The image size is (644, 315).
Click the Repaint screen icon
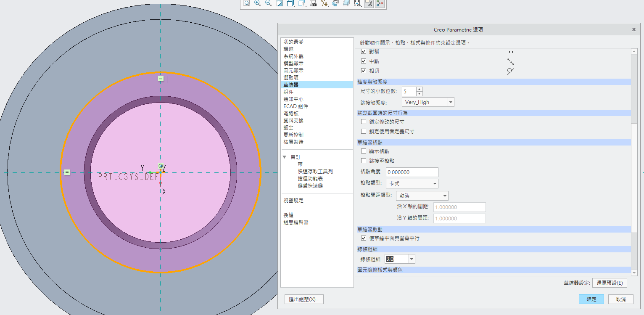click(280, 3)
